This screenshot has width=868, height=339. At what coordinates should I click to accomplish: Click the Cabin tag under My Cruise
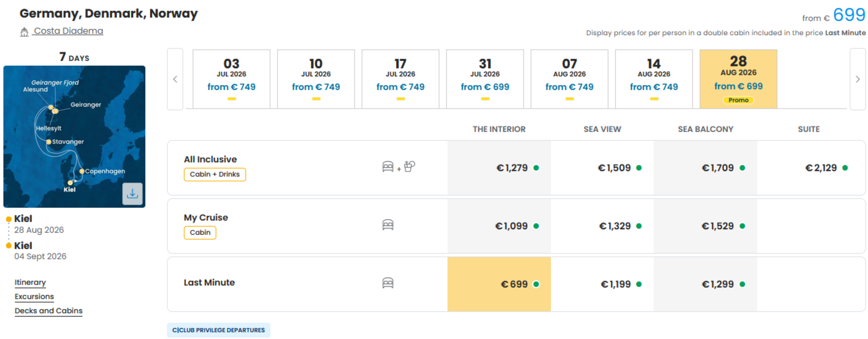pos(200,232)
